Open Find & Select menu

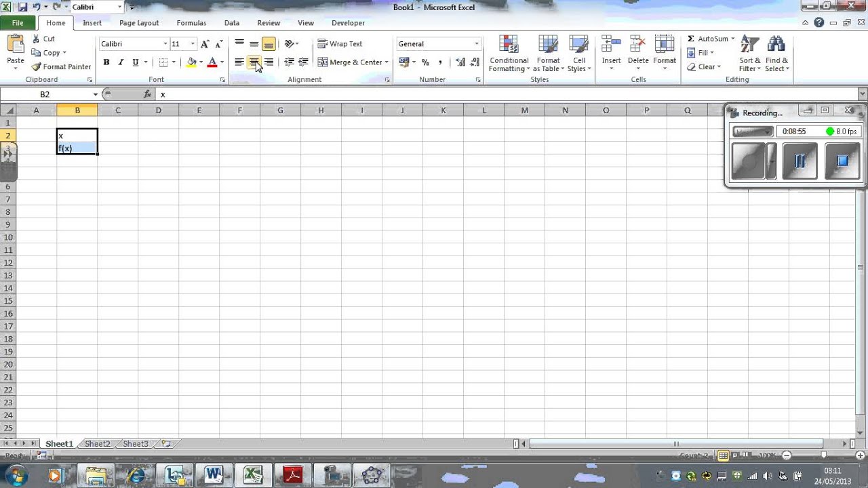tap(776, 54)
